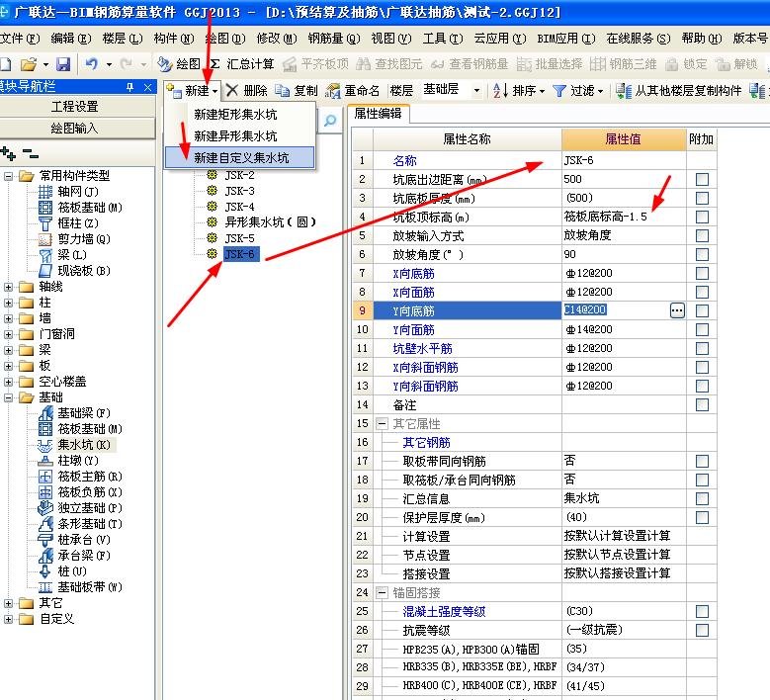
Task: Click the 重命名 rename button
Action: pos(352,90)
